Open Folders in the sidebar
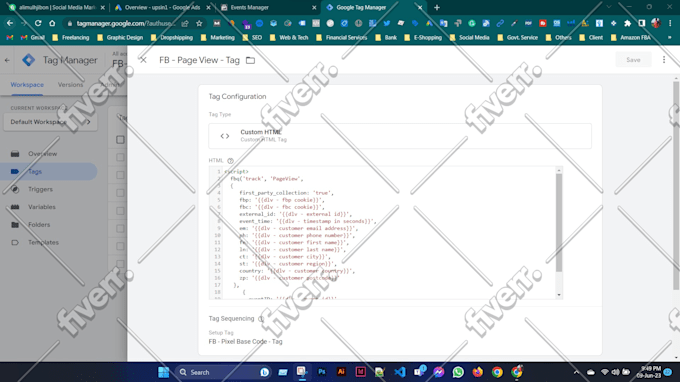The height and width of the screenshot is (382, 680). pos(39,225)
